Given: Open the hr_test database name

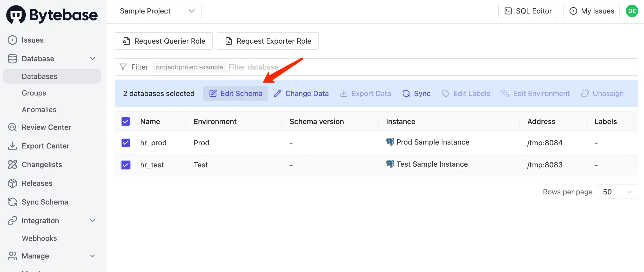Looking at the screenshot, I should (152, 165).
